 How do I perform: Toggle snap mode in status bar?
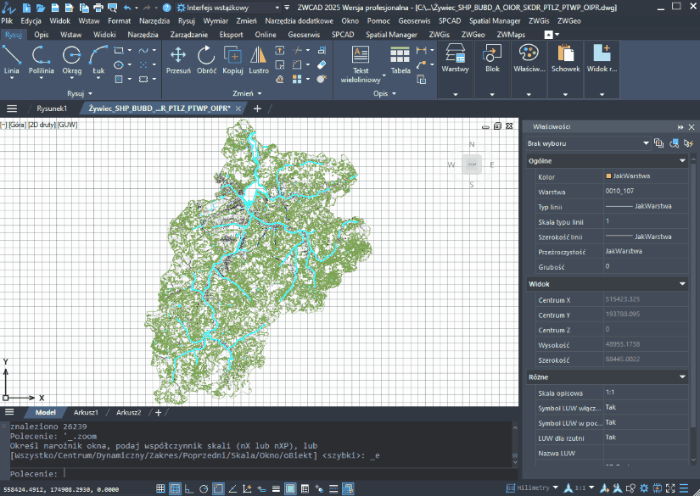point(161,489)
